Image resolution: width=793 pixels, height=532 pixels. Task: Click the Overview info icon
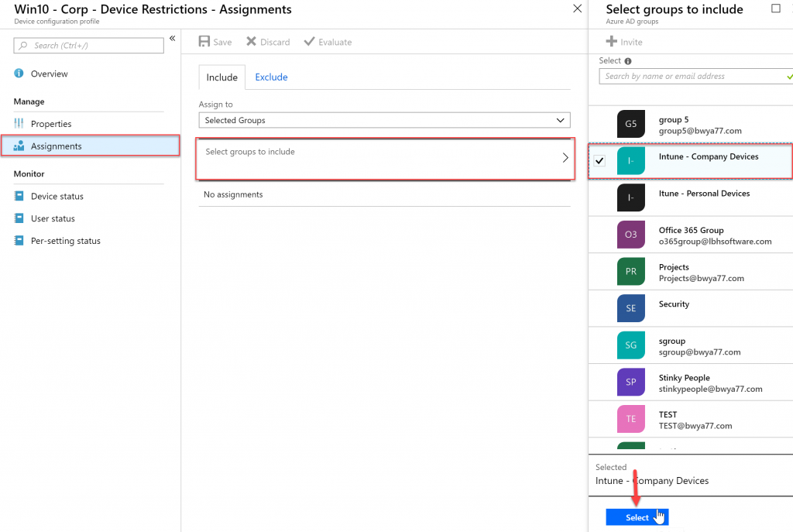[x=19, y=74]
